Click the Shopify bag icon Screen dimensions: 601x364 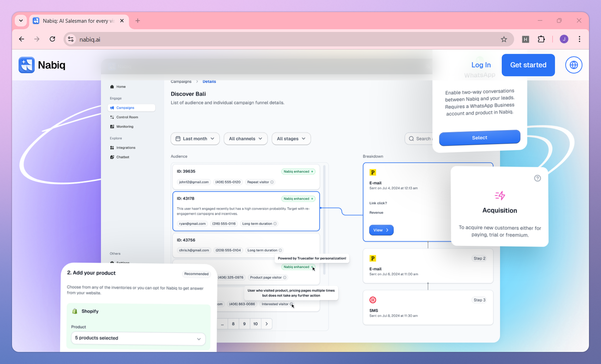[x=75, y=311]
